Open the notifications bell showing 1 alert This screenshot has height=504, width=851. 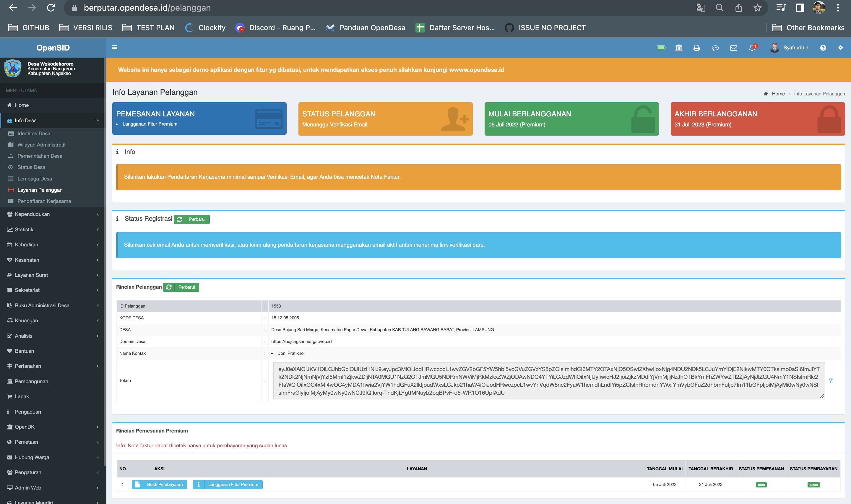(x=751, y=48)
